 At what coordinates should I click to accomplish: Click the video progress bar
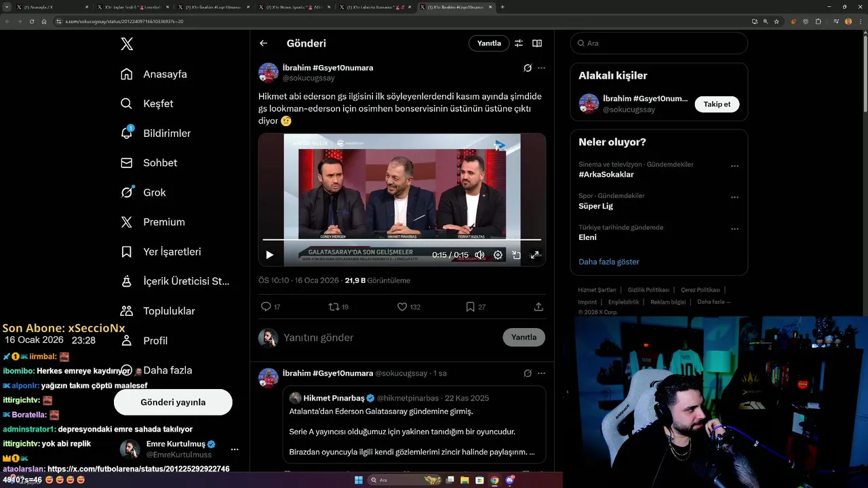(x=402, y=240)
